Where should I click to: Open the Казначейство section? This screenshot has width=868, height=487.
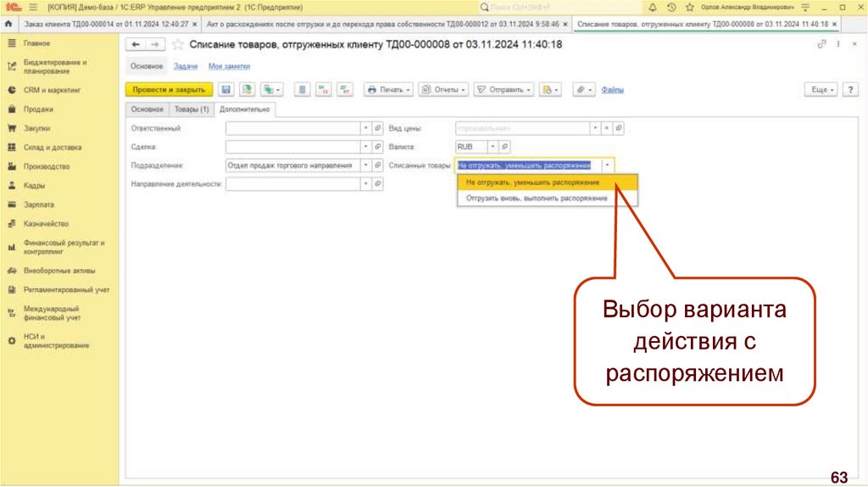click(x=46, y=224)
